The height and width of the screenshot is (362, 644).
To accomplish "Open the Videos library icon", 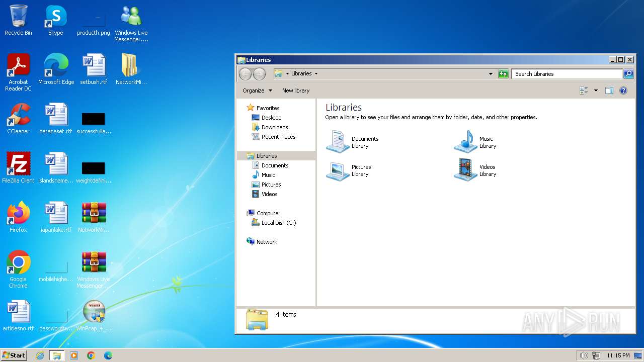I will click(x=465, y=170).
